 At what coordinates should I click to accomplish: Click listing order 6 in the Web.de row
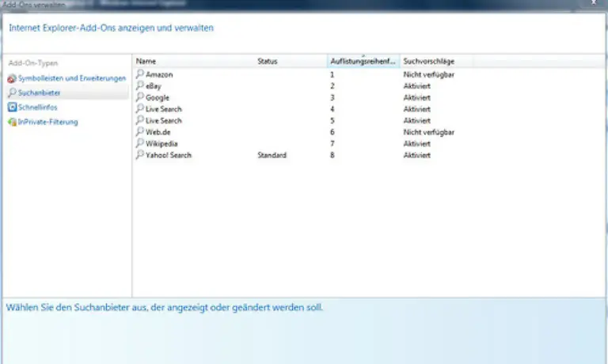click(x=332, y=132)
